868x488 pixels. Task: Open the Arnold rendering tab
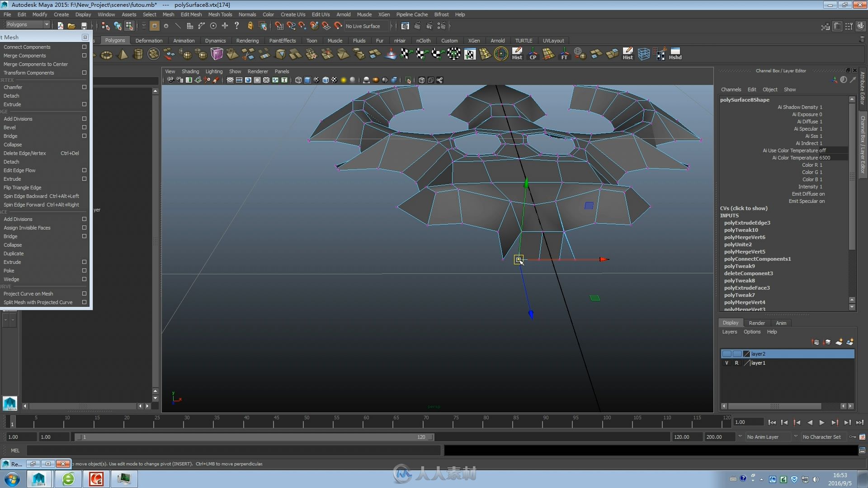497,40
